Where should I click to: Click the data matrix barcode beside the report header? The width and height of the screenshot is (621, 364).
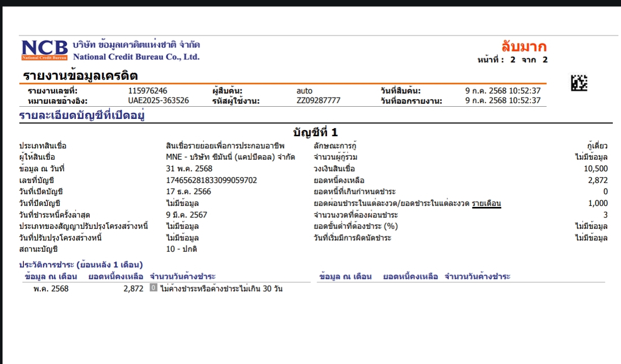[579, 83]
